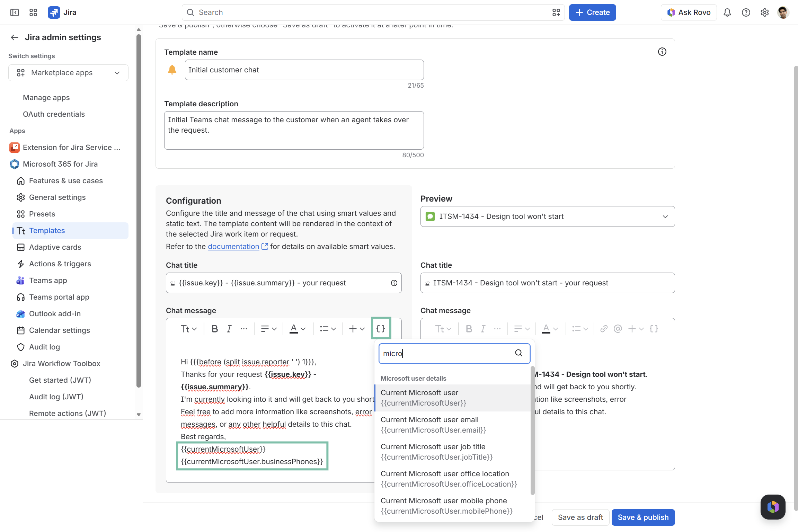798x532 pixels.
Task: Click the smart values list scrollbar
Action: pyautogui.click(x=533, y=431)
